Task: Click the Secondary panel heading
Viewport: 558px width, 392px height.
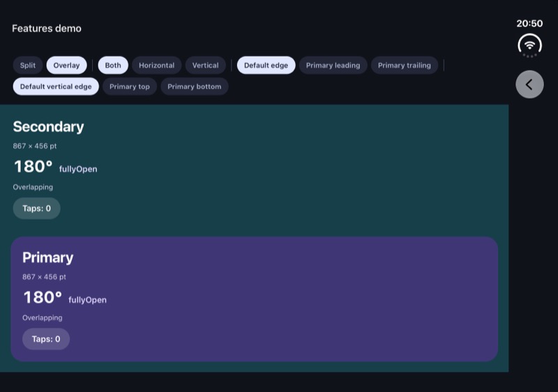Action: (x=48, y=127)
